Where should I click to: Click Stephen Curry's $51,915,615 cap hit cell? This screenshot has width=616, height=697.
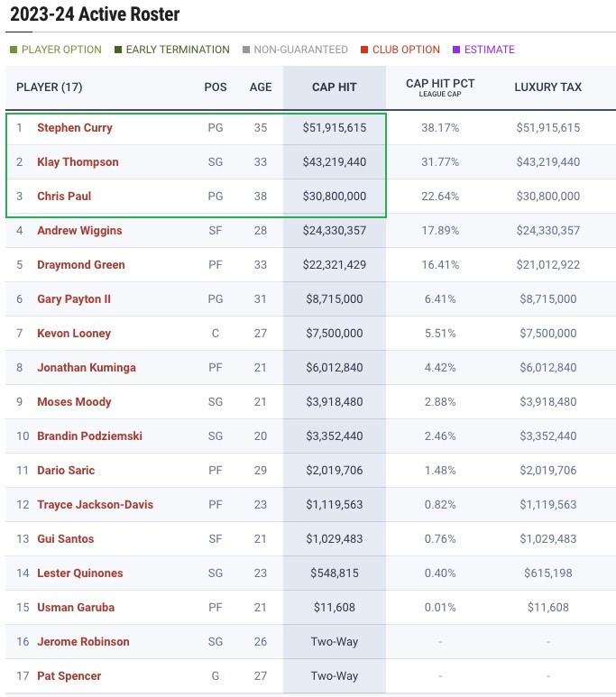point(334,128)
